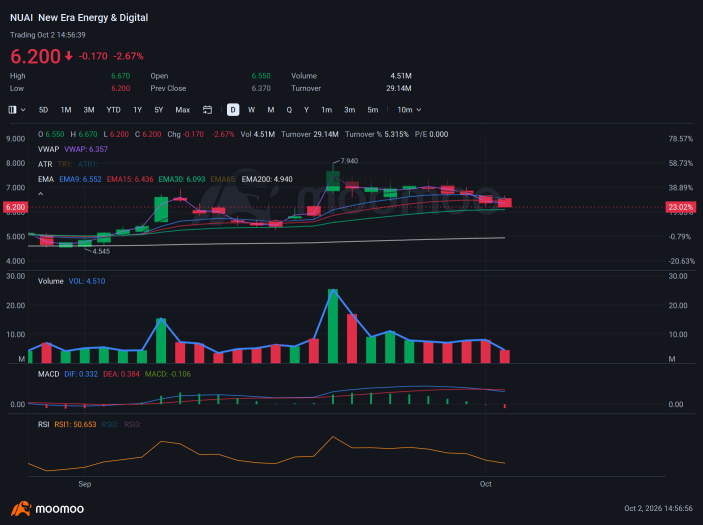
Task: Open the chart layout selector icon
Action: coord(13,110)
